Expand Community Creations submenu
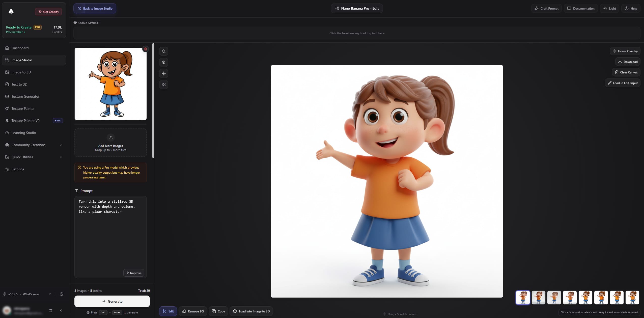This screenshot has height=318, width=644. click(61, 145)
